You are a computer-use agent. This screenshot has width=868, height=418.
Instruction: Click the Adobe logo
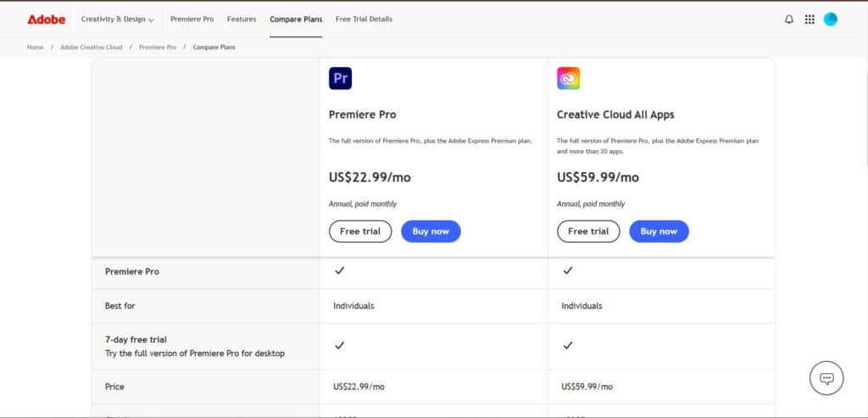47,20
